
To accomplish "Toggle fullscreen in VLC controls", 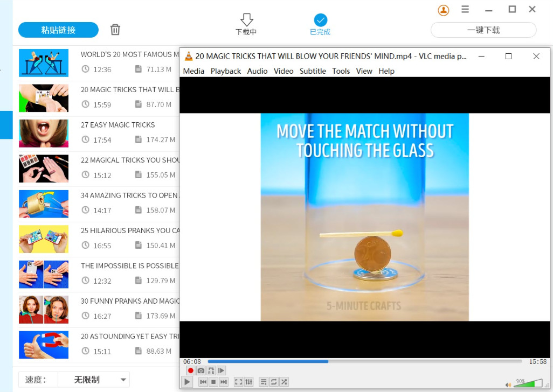I will point(238,382).
